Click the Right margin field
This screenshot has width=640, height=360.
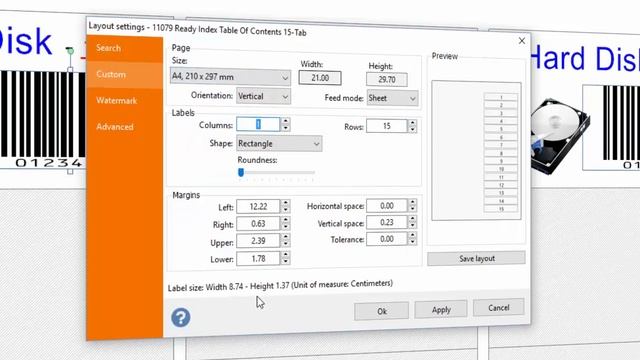pyautogui.click(x=258, y=224)
